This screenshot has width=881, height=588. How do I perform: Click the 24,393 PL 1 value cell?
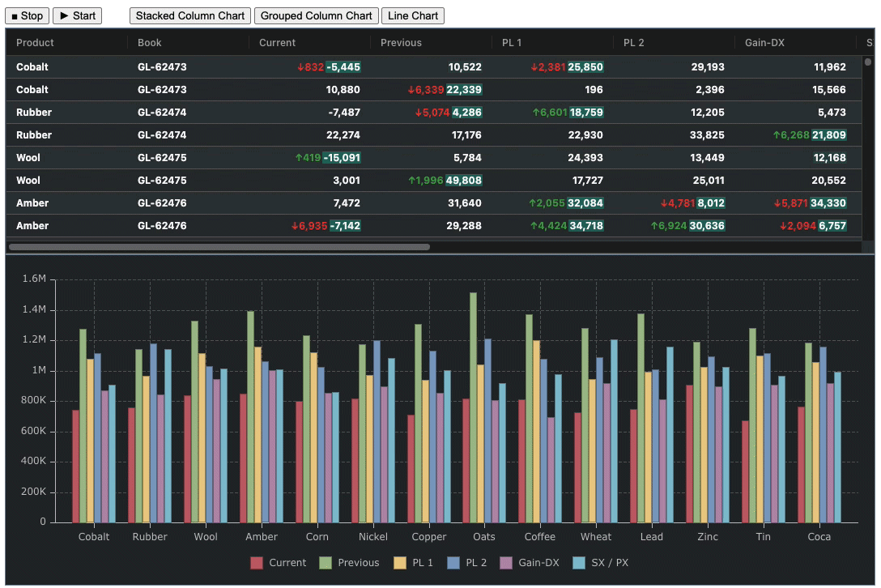pos(552,158)
